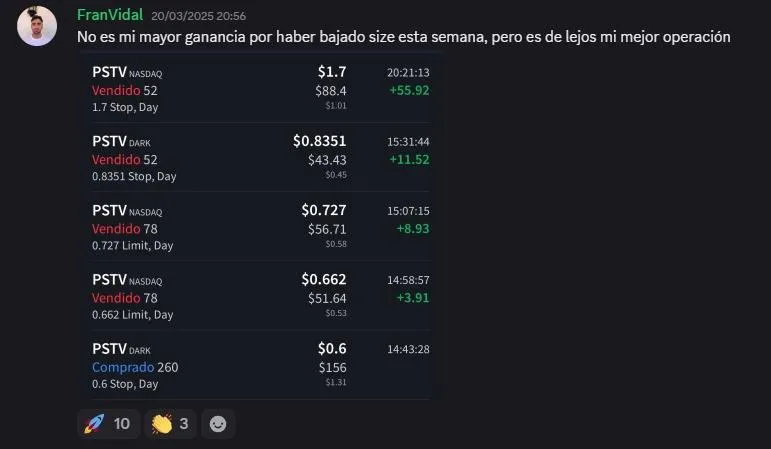Select the PSTV NASDAQ $1.7 sold row
Viewport: 771px width, 449px height.
pyautogui.click(x=261, y=89)
